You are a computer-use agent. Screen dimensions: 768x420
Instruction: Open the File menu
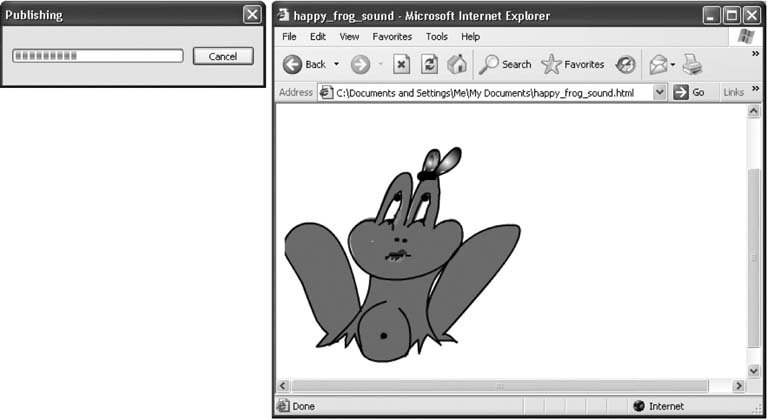(x=290, y=37)
